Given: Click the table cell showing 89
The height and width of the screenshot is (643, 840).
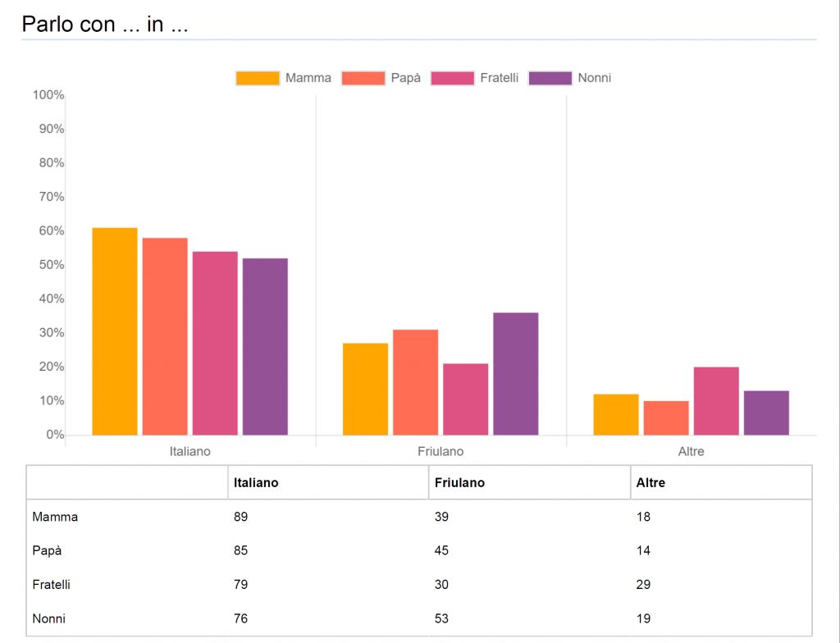Looking at the screenshot, I should [x=240, y=518].
